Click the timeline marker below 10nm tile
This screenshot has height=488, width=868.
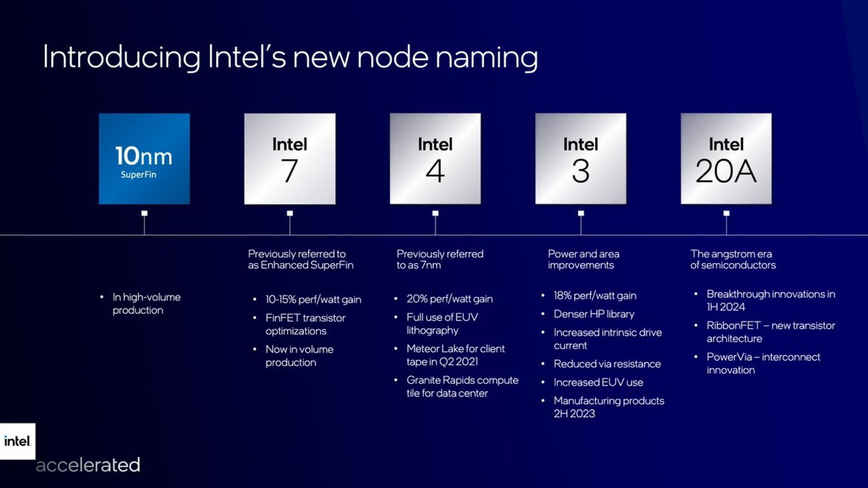coord(144,213)
